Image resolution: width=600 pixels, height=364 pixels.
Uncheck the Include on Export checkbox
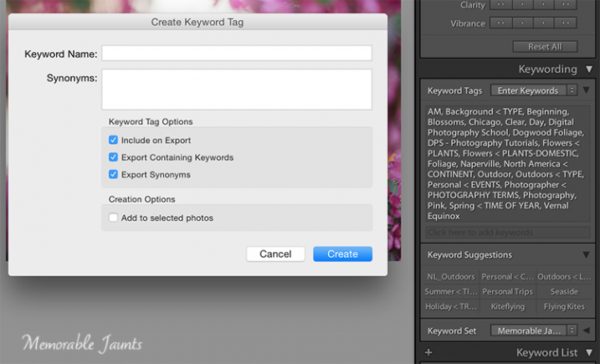pos(113,141)
